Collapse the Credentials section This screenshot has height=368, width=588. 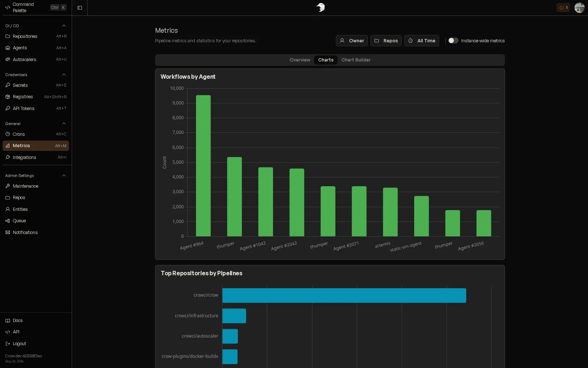(64, 75)
